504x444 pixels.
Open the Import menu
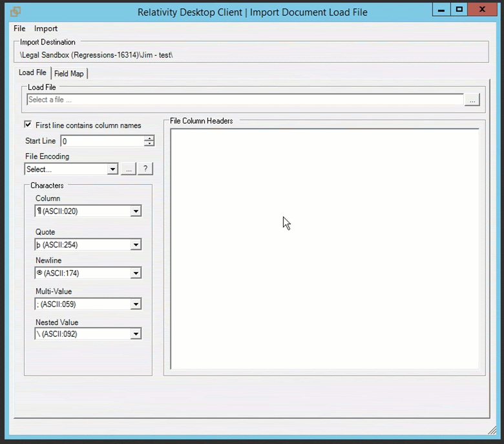[x=46, y=28]
